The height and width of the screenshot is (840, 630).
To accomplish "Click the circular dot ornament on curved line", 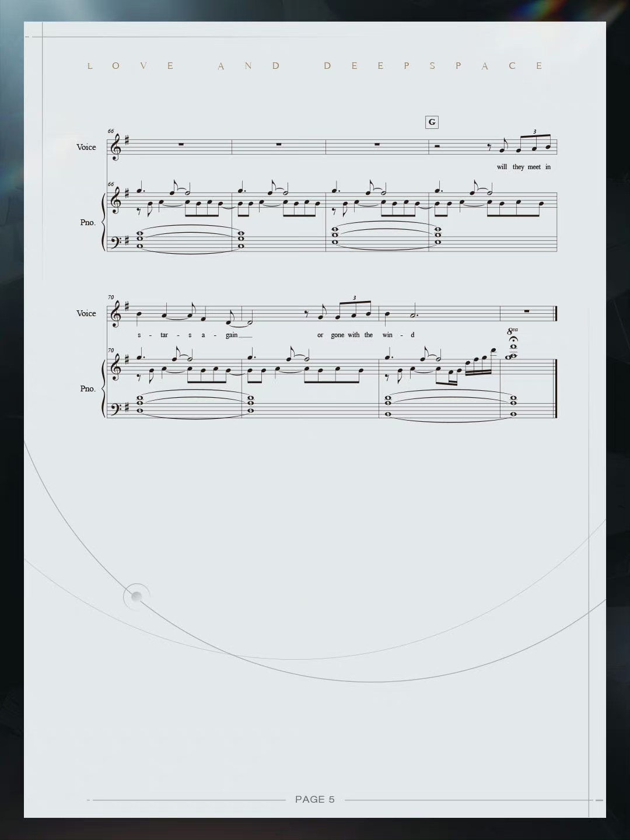I will click(x=136, y=596).
